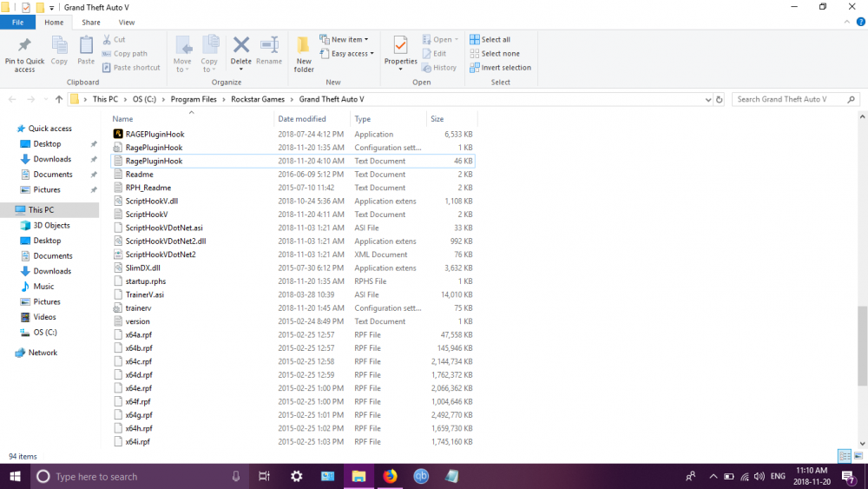Click Paste shortcut option
This screenshot has width=868, height=489.
point(131,68)
